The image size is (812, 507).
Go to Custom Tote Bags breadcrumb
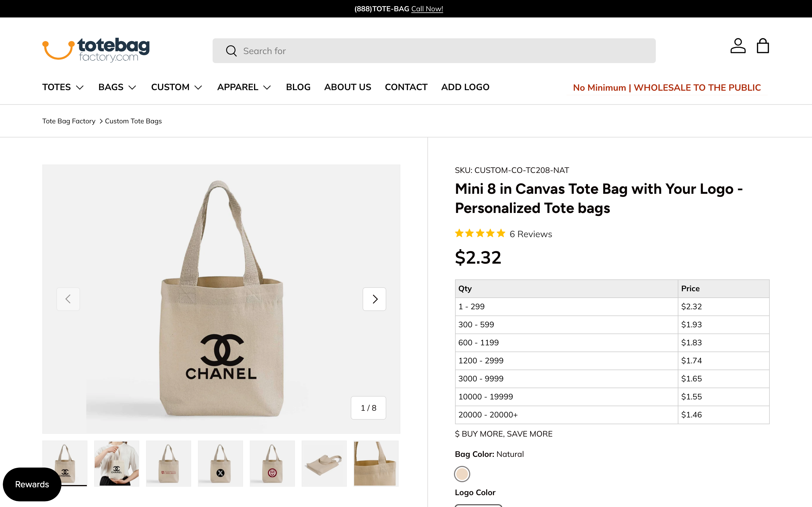133,121
